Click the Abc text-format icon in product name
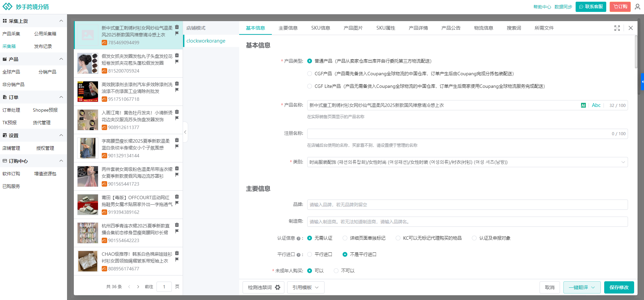Screen dimensions: 644x300 [x=596, y=105]
